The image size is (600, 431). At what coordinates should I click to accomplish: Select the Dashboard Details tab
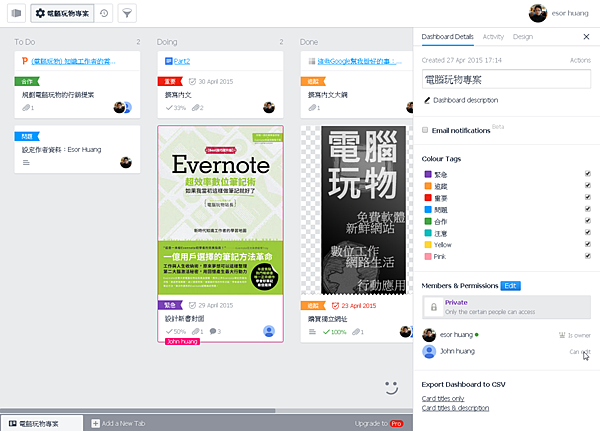447,37
